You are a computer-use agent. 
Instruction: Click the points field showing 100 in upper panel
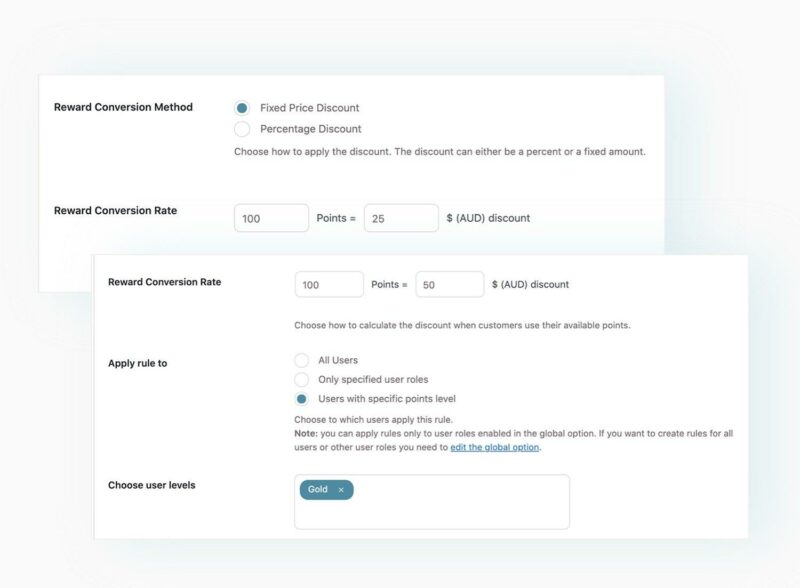(x=271, y=218)
